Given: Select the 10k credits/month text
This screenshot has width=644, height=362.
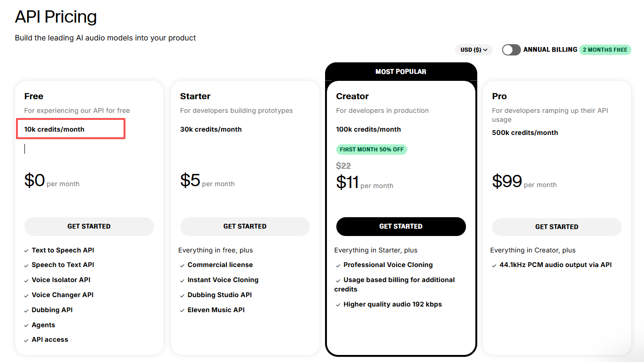Looking at the screenshot, I should [x=54, y=129].
